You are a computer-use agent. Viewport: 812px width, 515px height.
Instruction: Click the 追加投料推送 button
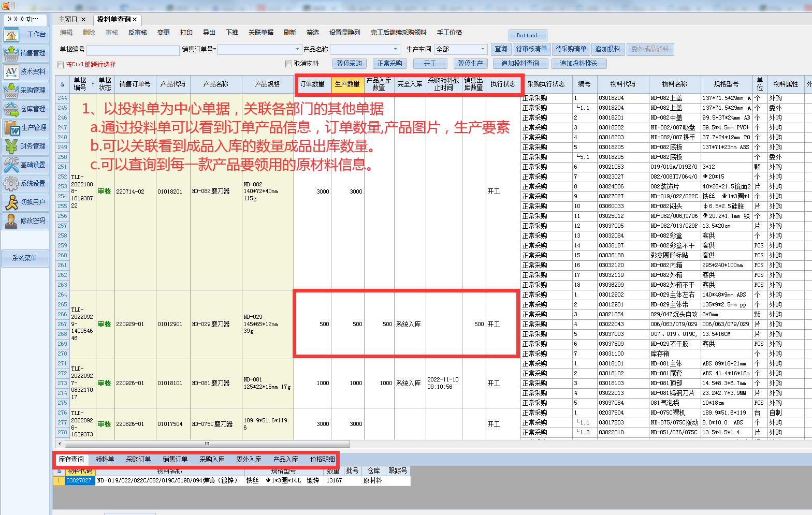pos(578,64)
